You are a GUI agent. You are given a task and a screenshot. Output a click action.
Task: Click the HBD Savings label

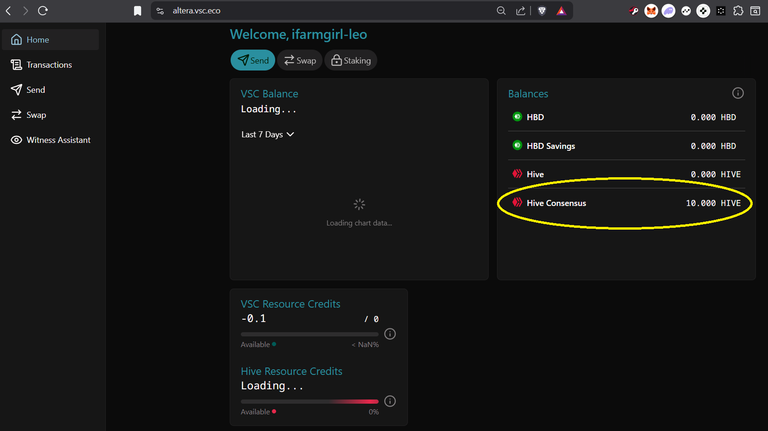[551, 146]
